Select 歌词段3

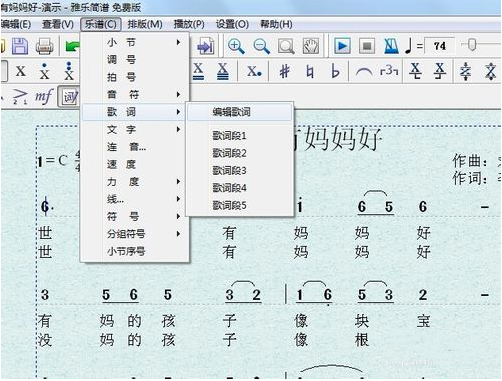[240, 170]
